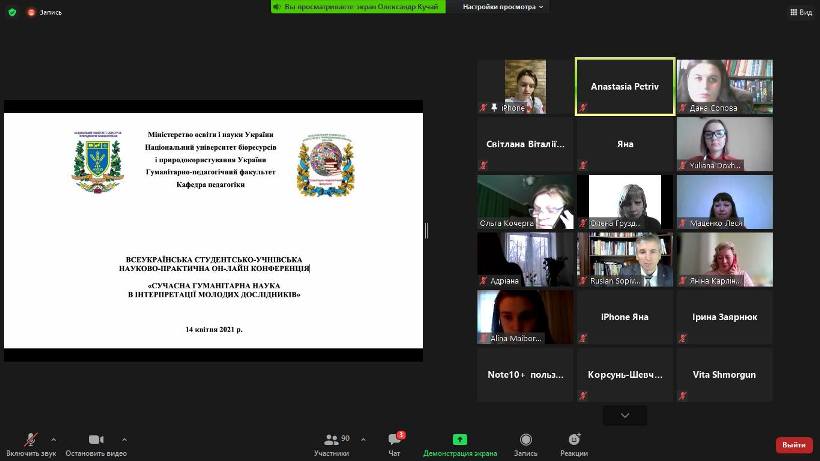Click the red Выйти leave button
This screenshot has width=820, height=461.
click(794, 445)
